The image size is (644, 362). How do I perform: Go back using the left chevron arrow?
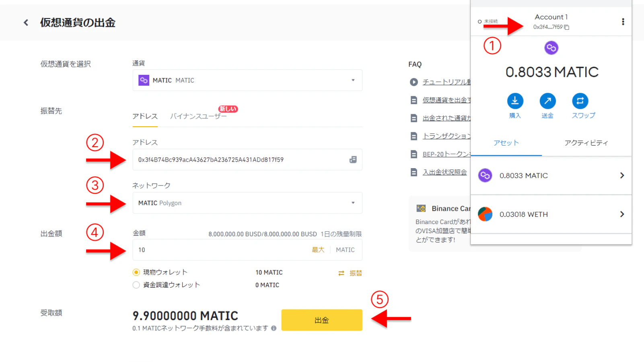[26, 23]
